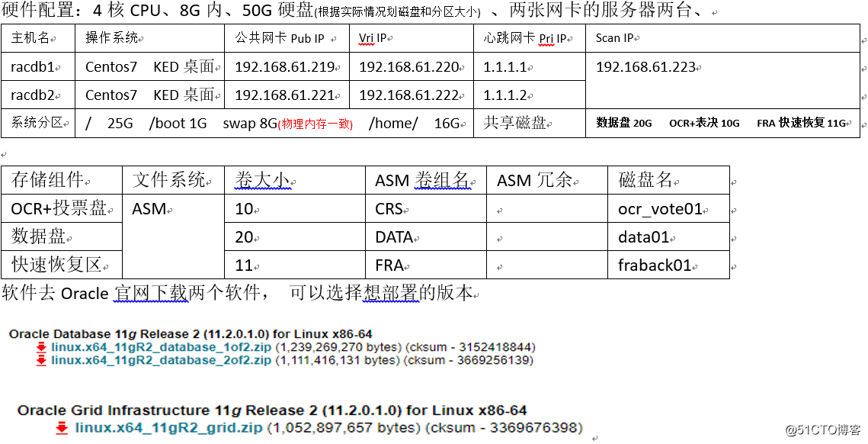Click the 软件去 Oracle 官网下载 sentence

[237, 293]
